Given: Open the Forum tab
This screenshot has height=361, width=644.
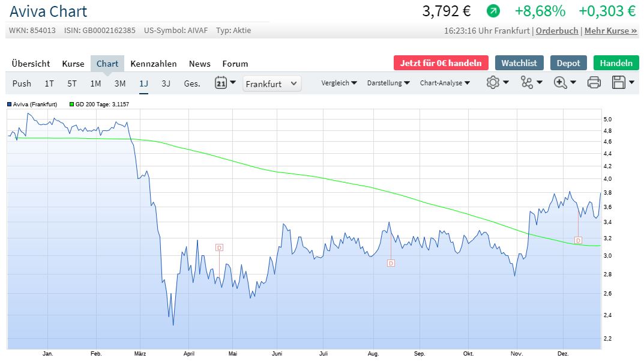Looking at the screenshot, I should point(235,64).
